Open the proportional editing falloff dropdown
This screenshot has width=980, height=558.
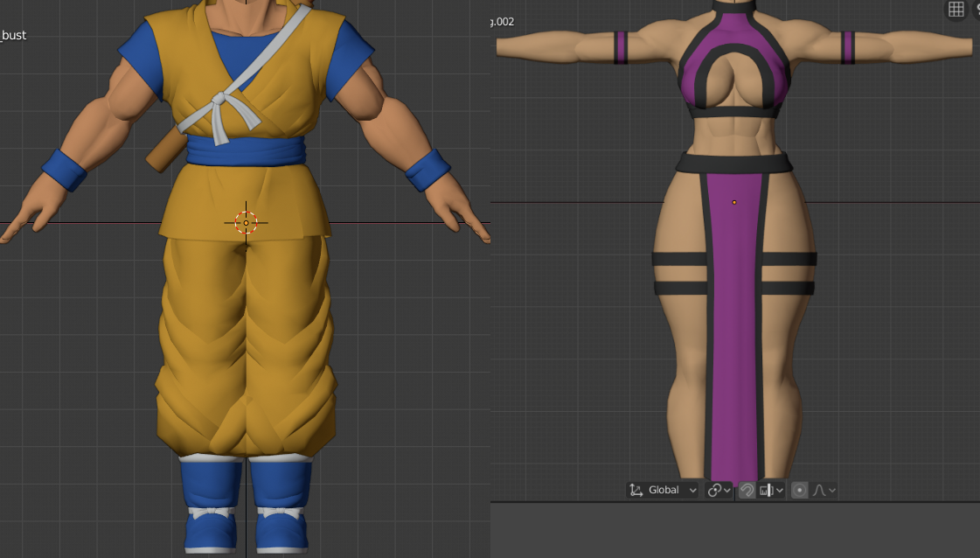coord(824,490)
